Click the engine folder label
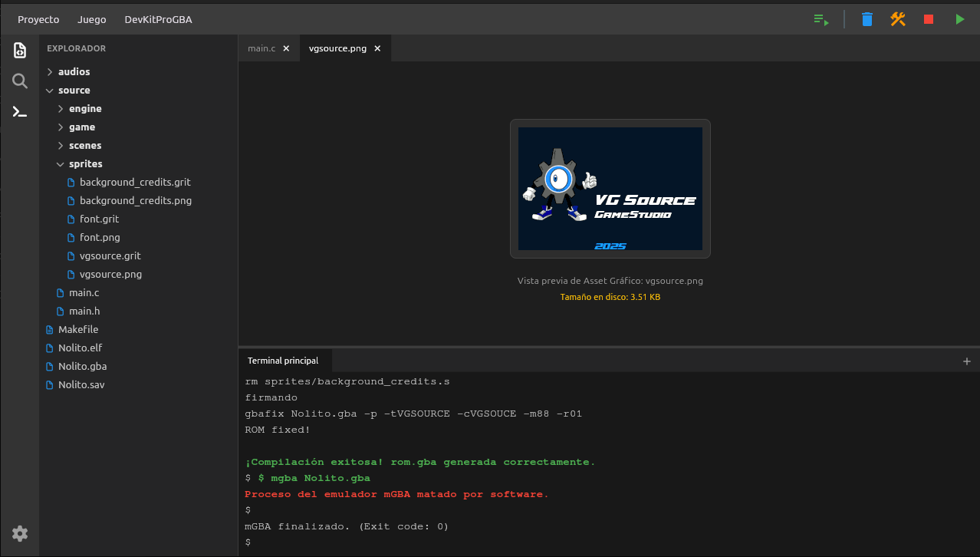Viewport: 980px width, 557px height. tap(85, 109)
